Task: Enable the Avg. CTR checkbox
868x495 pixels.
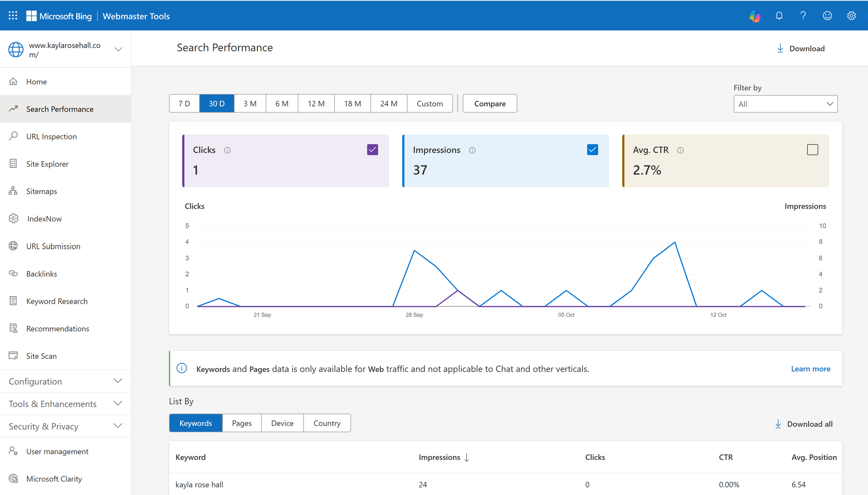Action: coord(812,150)
